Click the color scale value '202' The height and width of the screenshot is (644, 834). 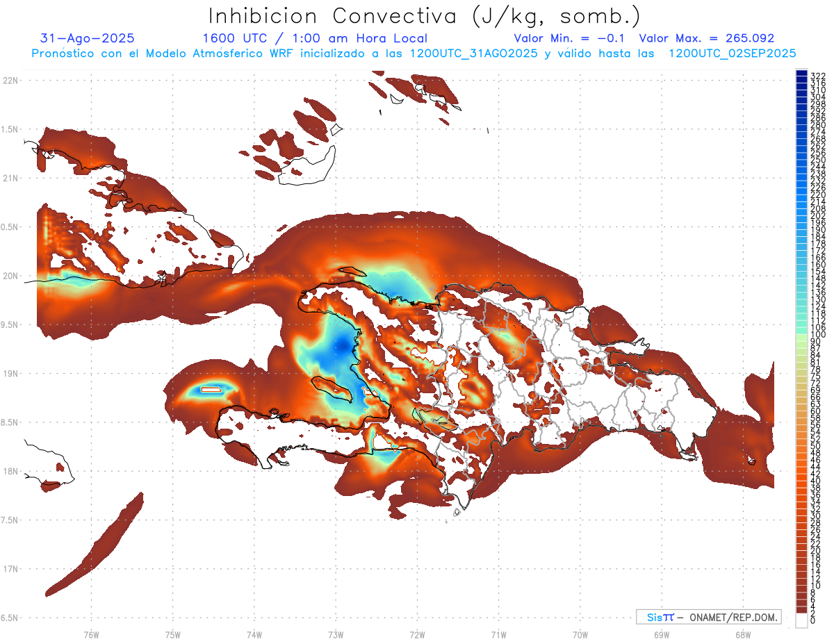(x=818, y=215)
